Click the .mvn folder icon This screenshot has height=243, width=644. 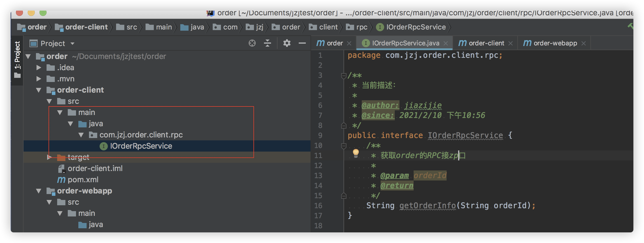coord(51,79)
